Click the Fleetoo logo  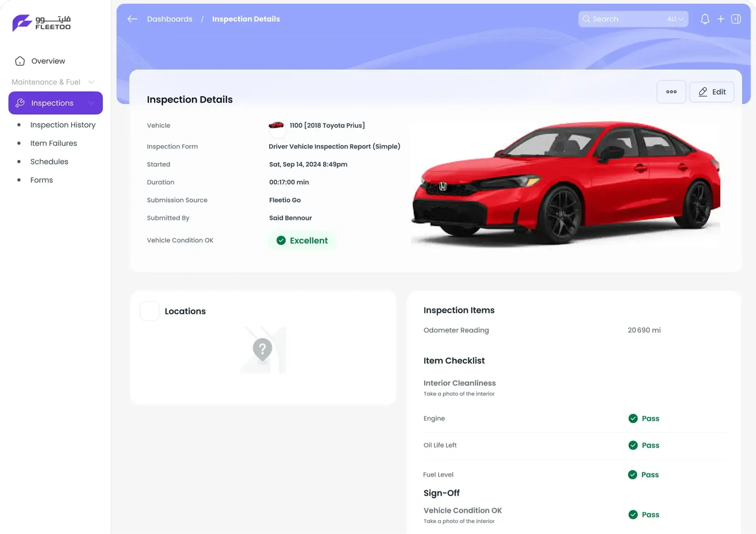[42, 23]
